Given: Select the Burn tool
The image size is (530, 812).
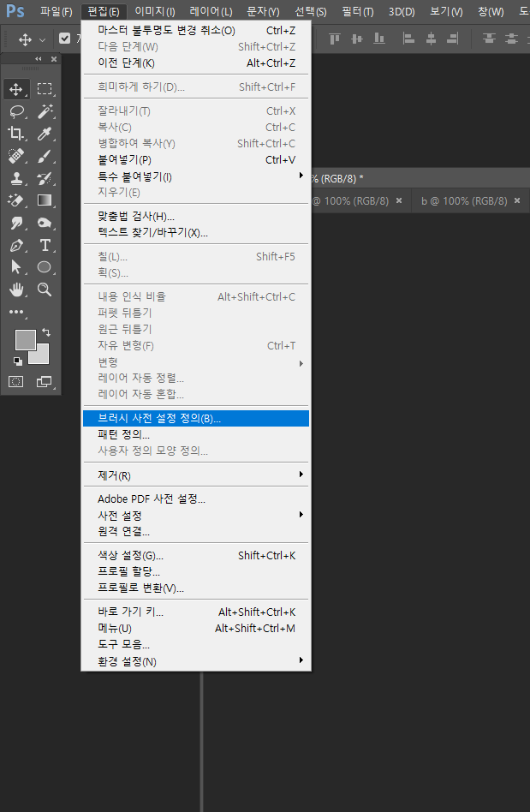Looking at the screenshot, I should (45, 223).
